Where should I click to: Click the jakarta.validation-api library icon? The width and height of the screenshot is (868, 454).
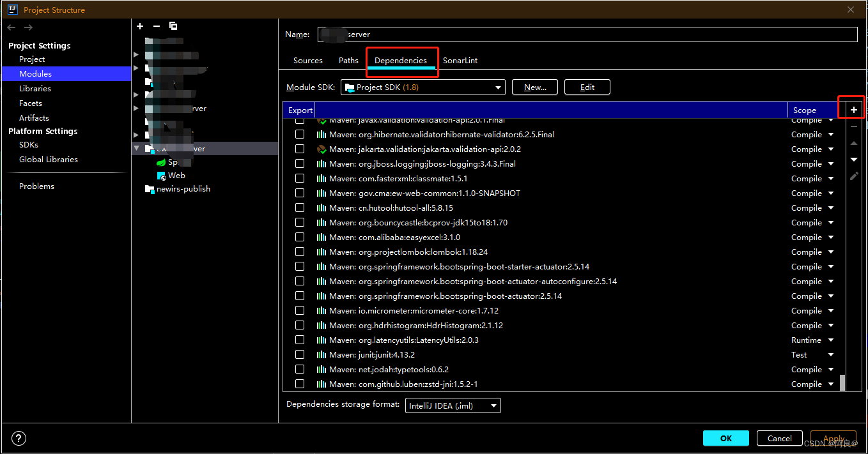coord(322,149)
